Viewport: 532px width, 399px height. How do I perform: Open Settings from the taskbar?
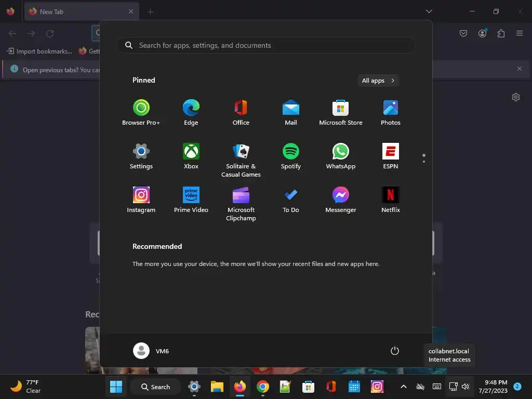tap(194, 387)
